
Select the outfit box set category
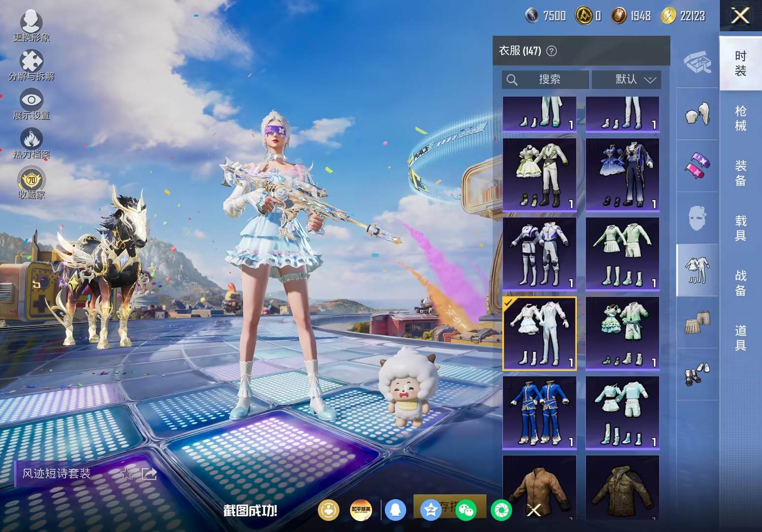point(697,63)
